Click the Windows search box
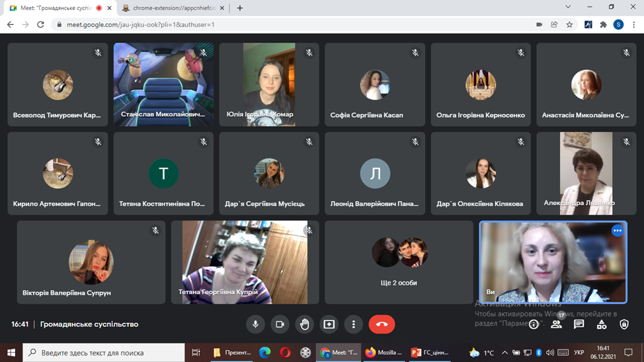 (104, 353)
